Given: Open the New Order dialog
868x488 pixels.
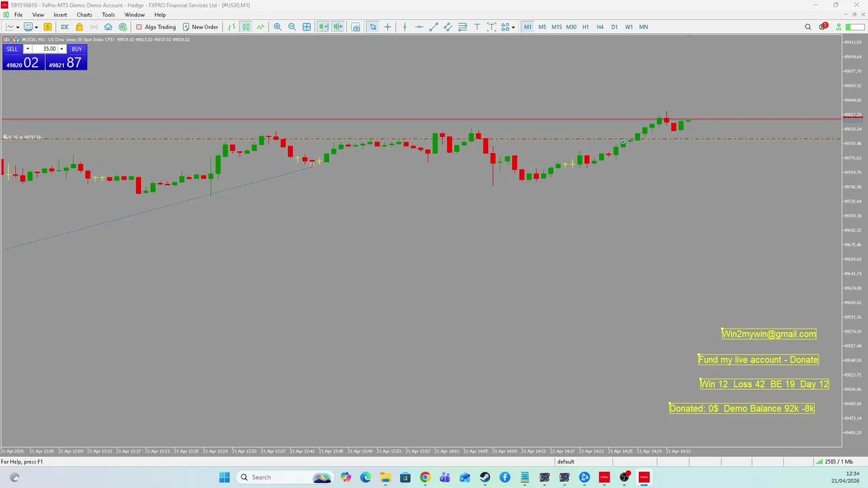Looking at the screenshot, I should [x=200, y=27].
